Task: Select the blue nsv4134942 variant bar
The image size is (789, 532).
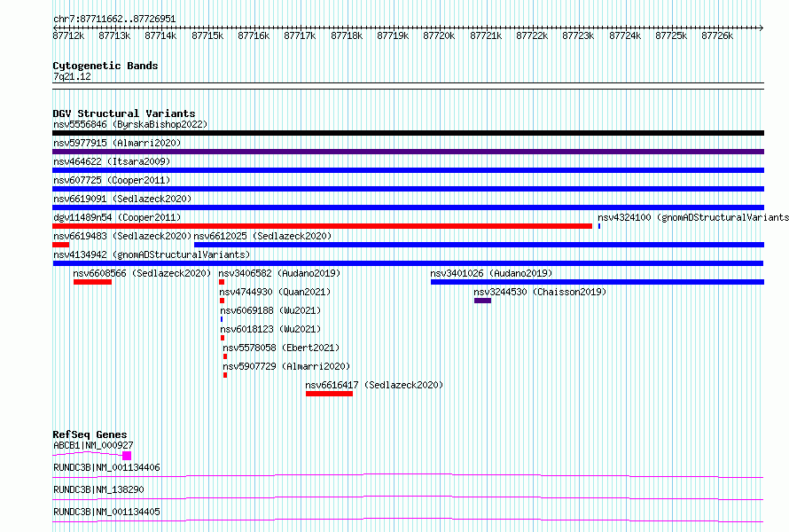Action: coord(408,263)
